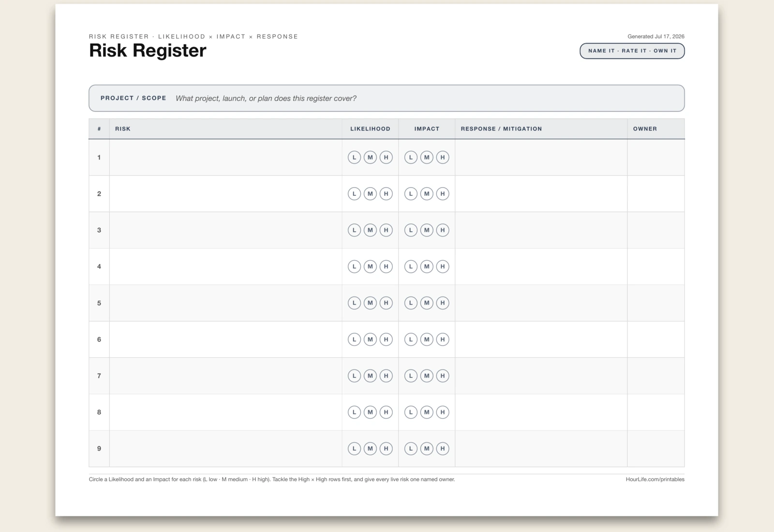Image resolution: width=774 pixels, height=532 pixels.
Task: Circle H in Likelihood for risk 1
Action: click(386, 157)
